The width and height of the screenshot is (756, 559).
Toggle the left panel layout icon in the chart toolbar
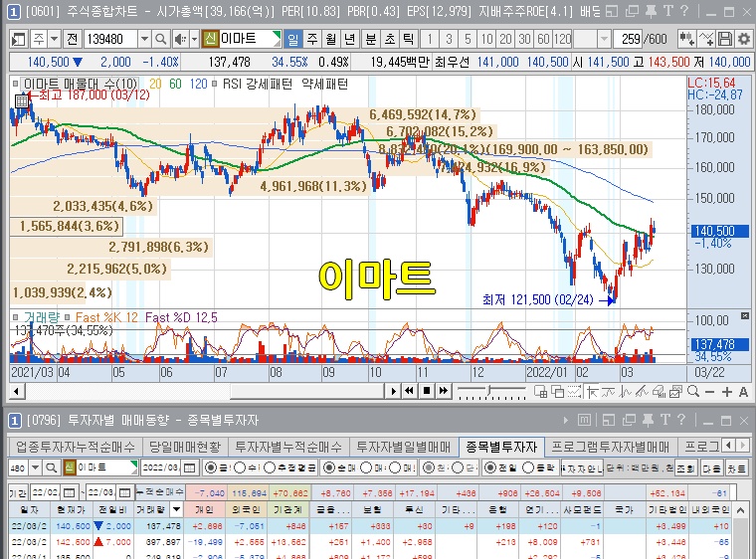(x=18, y=39)
